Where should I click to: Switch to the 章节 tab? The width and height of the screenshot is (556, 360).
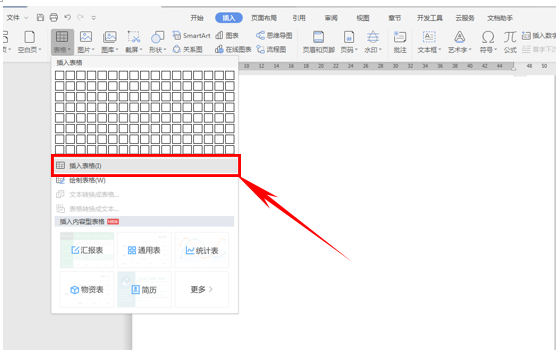pyautogui.click(x=395, y=18)
